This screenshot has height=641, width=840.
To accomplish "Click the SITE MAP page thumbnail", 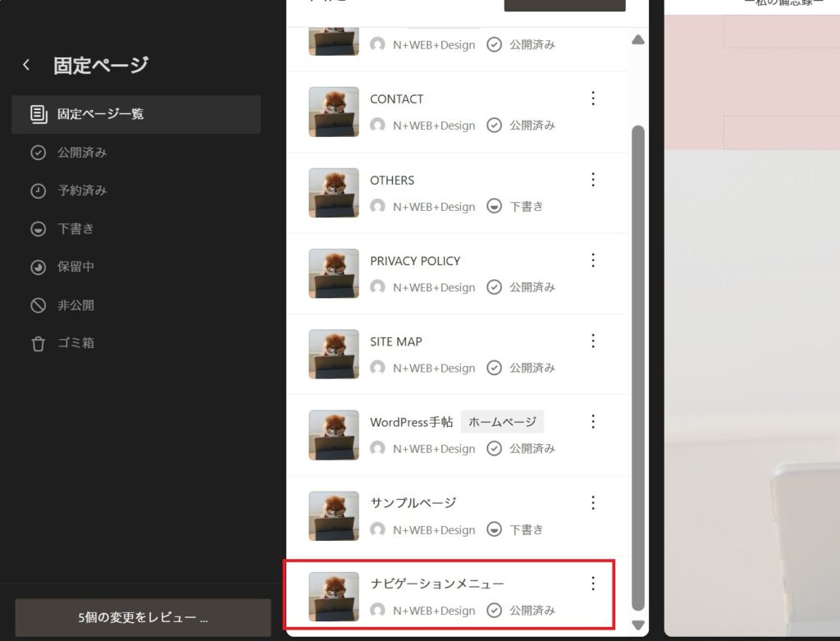I will pos(334,355).
